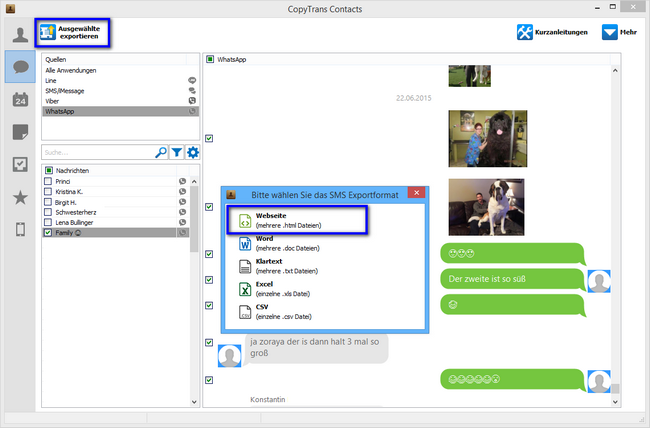This screenshot has height=428, width=650.
Task: Open the Bookmarks star sidebar icon
Action: tap(18, 198)
